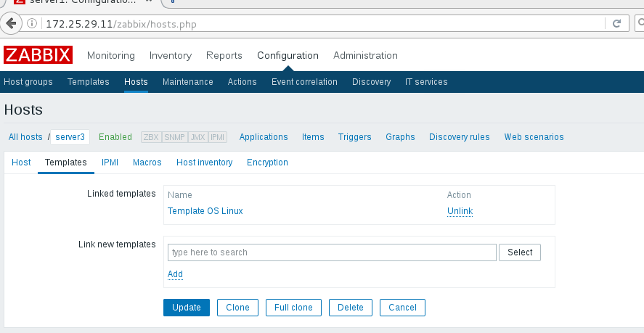Viewport: 644px width, 333px height.
Task: Click the Select templates button
Action: (520, 252)
